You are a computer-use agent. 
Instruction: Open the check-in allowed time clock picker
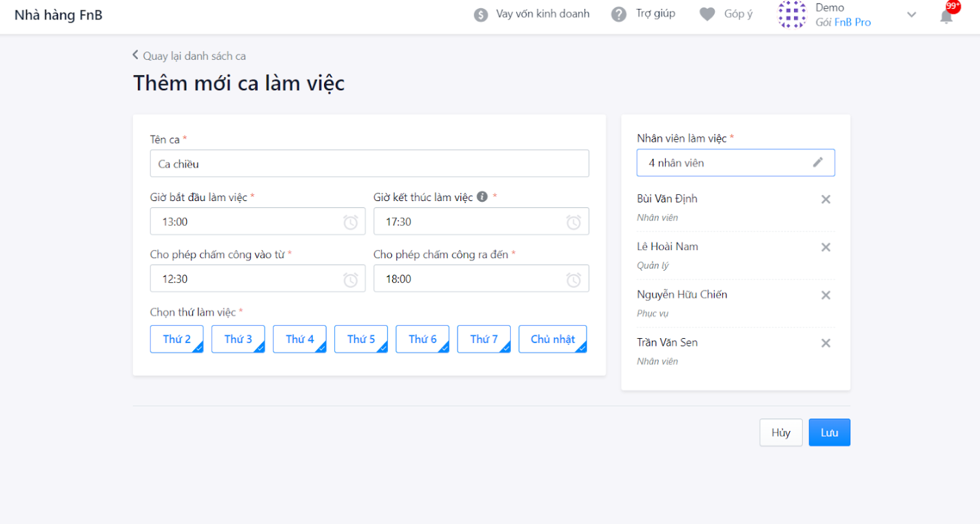(351, 280)
